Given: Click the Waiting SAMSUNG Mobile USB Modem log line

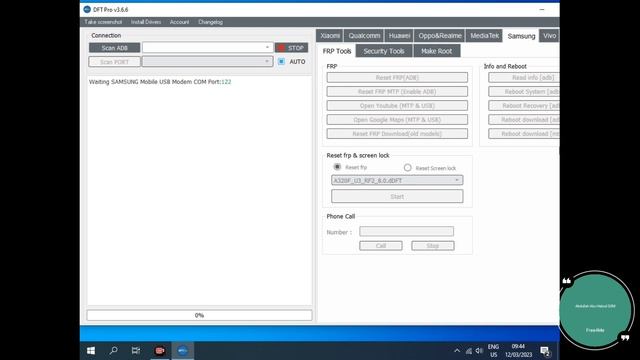Looking at the screenshot, I should [x=160, y=82].
